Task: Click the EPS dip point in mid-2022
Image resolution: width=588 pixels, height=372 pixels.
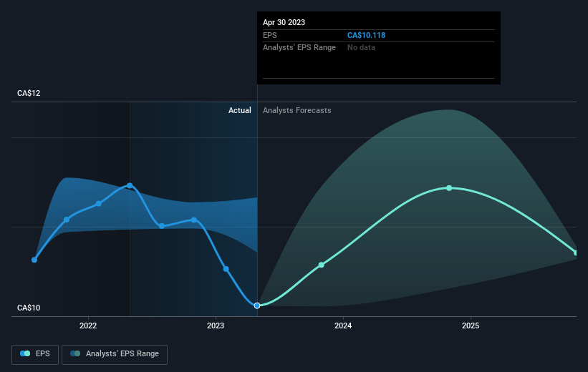Action: pyautogui.click(x=162, y=226)
